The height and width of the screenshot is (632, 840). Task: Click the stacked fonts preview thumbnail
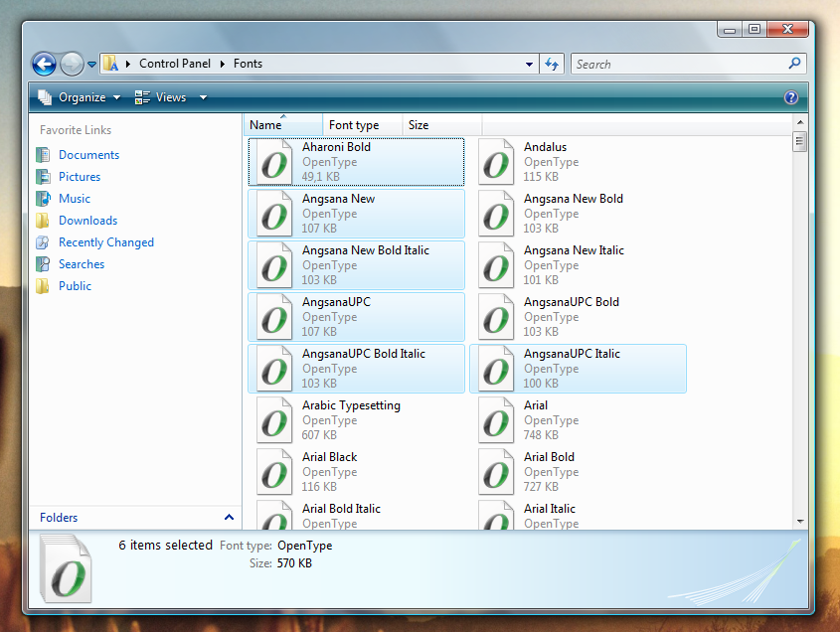coord(66,569)
